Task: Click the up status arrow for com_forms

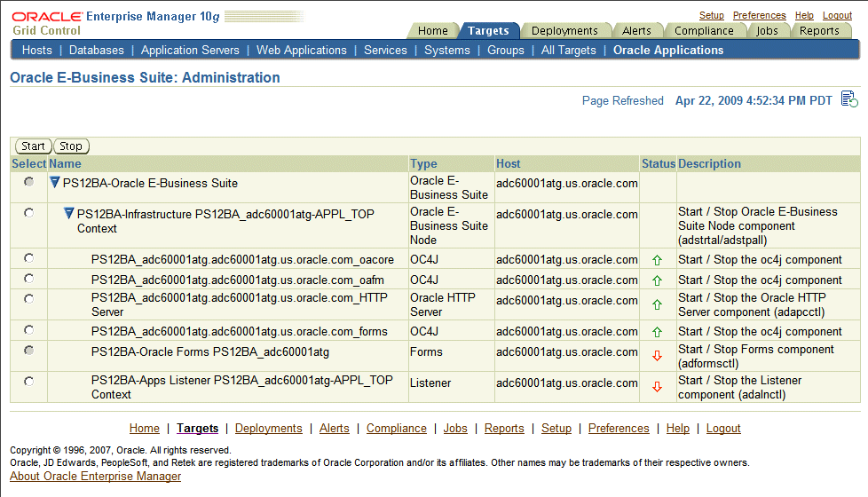Action: click(x=657, y=332)
